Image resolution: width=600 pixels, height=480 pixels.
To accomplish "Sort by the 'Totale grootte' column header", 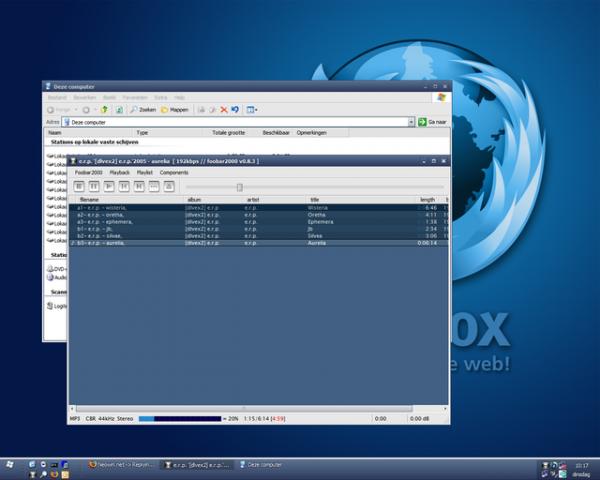I will (x=228, y=133).
